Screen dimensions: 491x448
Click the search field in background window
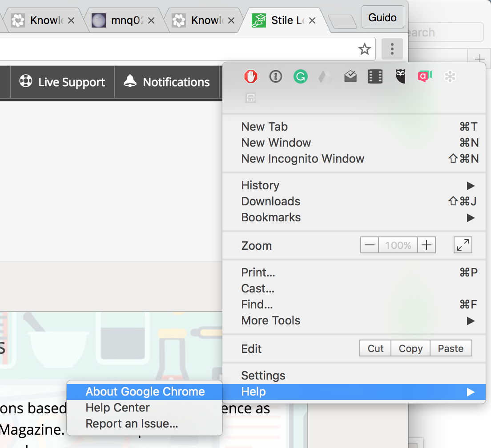coord(446,32)
